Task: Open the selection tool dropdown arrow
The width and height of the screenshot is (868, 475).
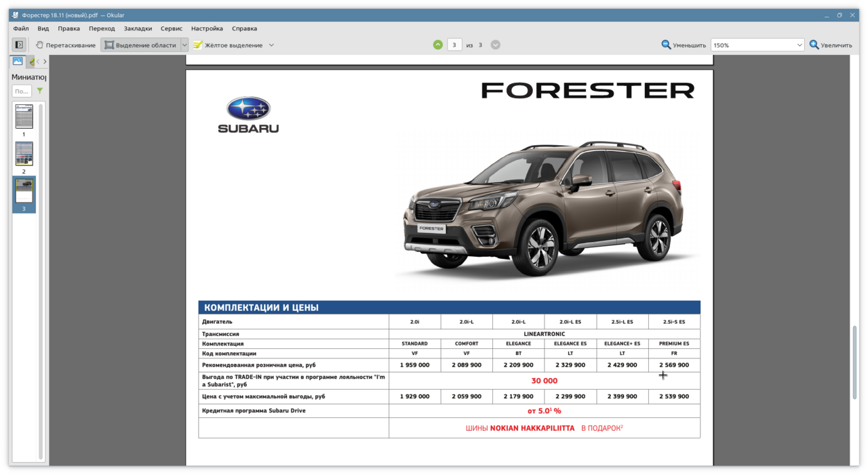Action: pyautogui.click(x=184, y=45)
